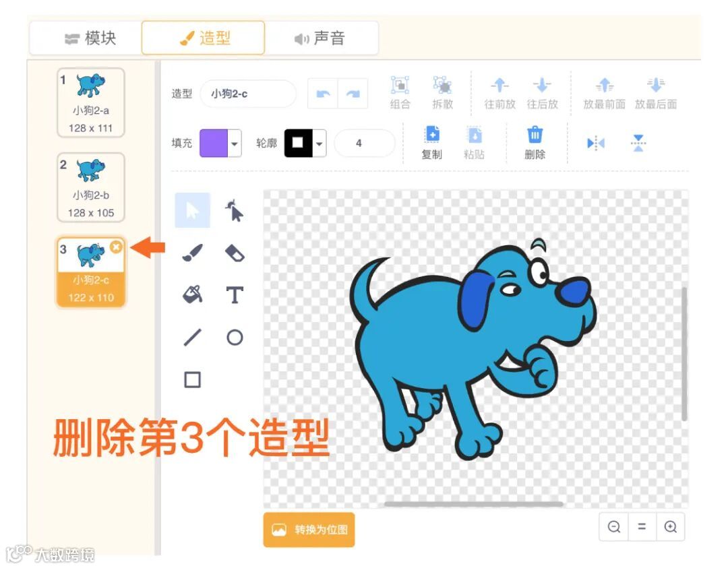
Task: Click the canvas horizontal scrollbar
Action: coord(474,504)
